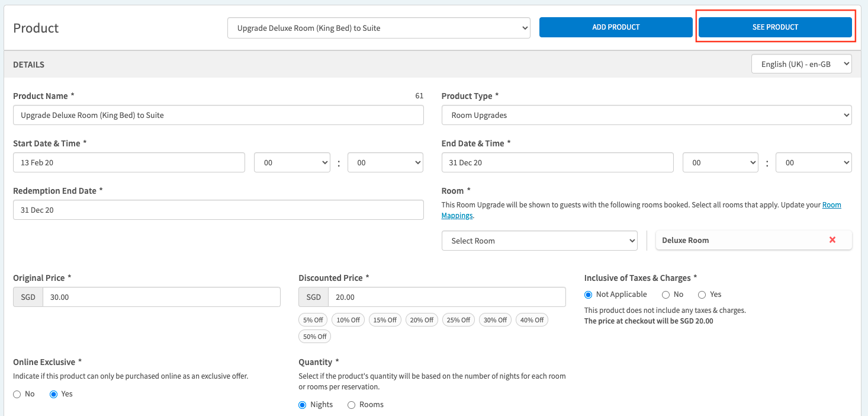868x416 pixels.
Task: Click the SEE PRODUCT button
Action: point(775,27)
